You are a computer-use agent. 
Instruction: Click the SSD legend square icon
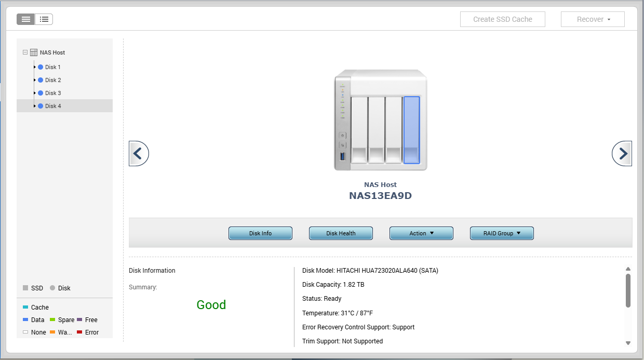[x=25, y=288]
